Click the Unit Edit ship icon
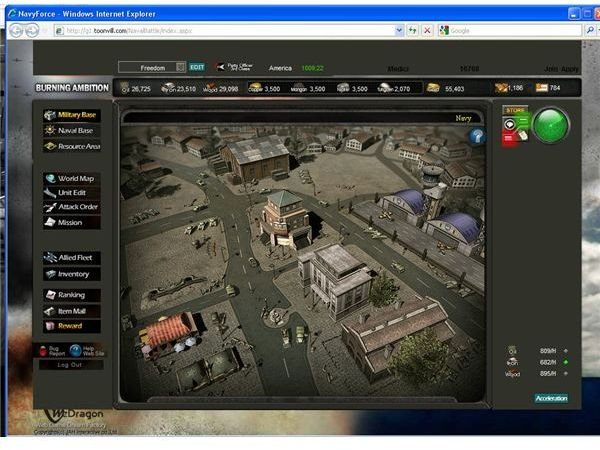The width and height of the screenshot is (600, 450). [x=50, y=193]
